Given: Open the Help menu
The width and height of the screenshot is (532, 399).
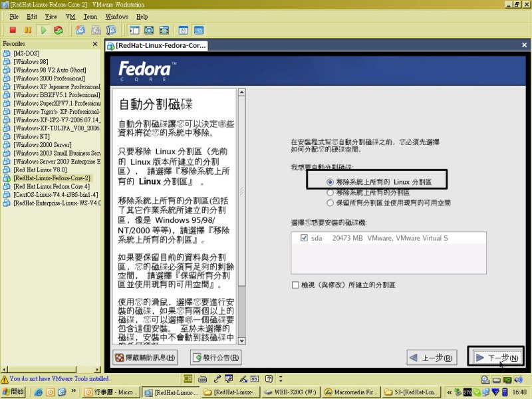Looking at the screenshot, I should click(x=142, y=17).
